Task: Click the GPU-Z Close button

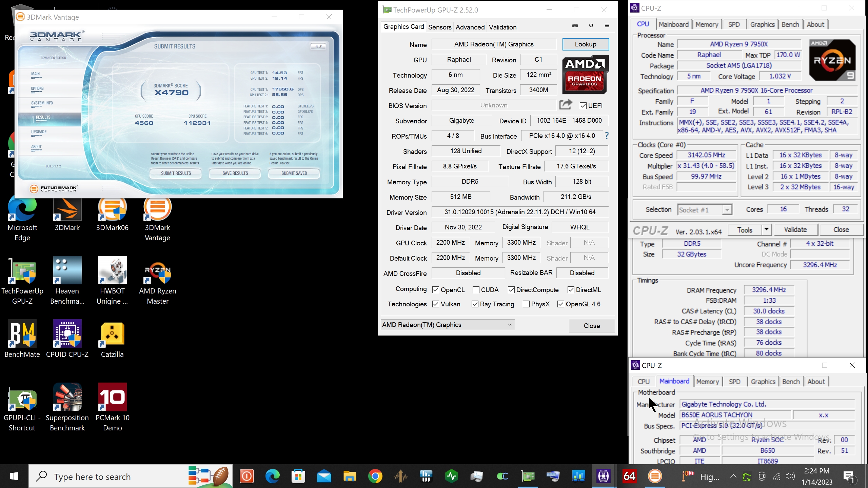Action: (592, 326)
